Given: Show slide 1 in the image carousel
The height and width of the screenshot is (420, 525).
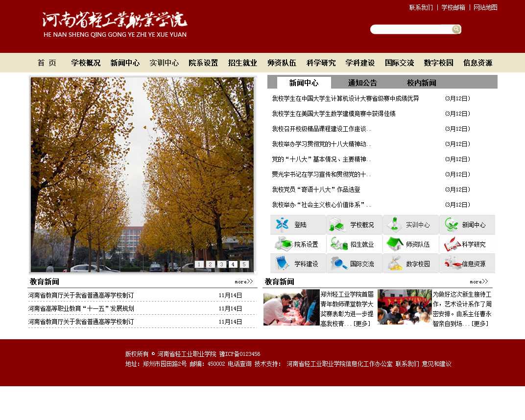Looking at the screenshot, I should pos(199,264).
